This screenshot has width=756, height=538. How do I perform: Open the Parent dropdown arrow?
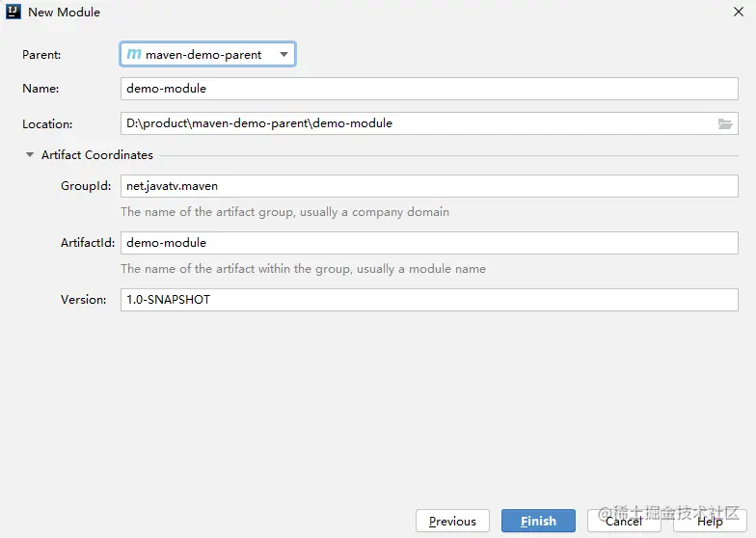283,54
